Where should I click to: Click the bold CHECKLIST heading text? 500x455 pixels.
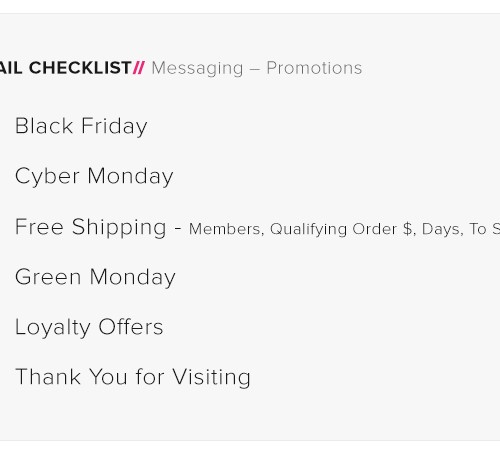pos(80,68)
